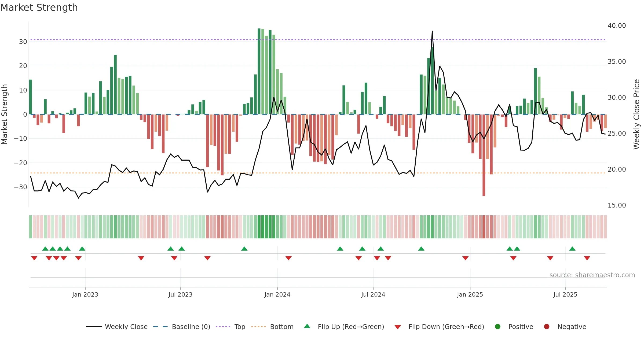Toggle the Negative legend entry
The width and height of the screenshot is (644, 362).
point(565,327)
